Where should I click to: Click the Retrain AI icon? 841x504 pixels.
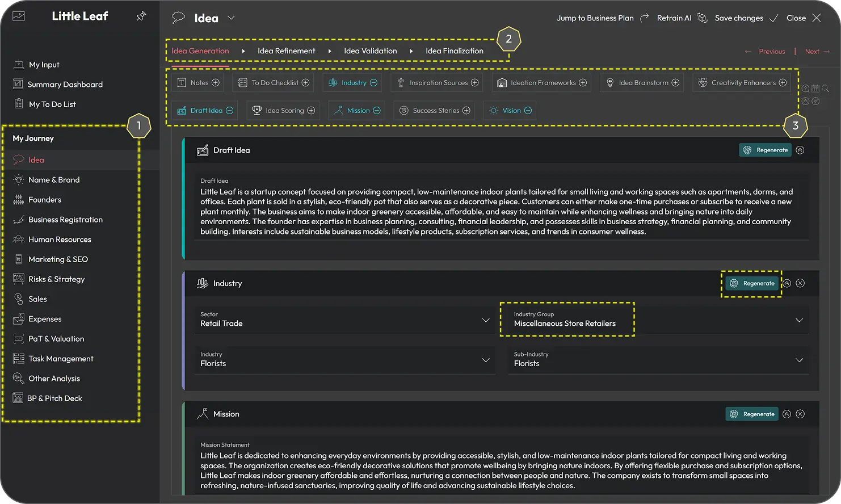pos(702,18)
